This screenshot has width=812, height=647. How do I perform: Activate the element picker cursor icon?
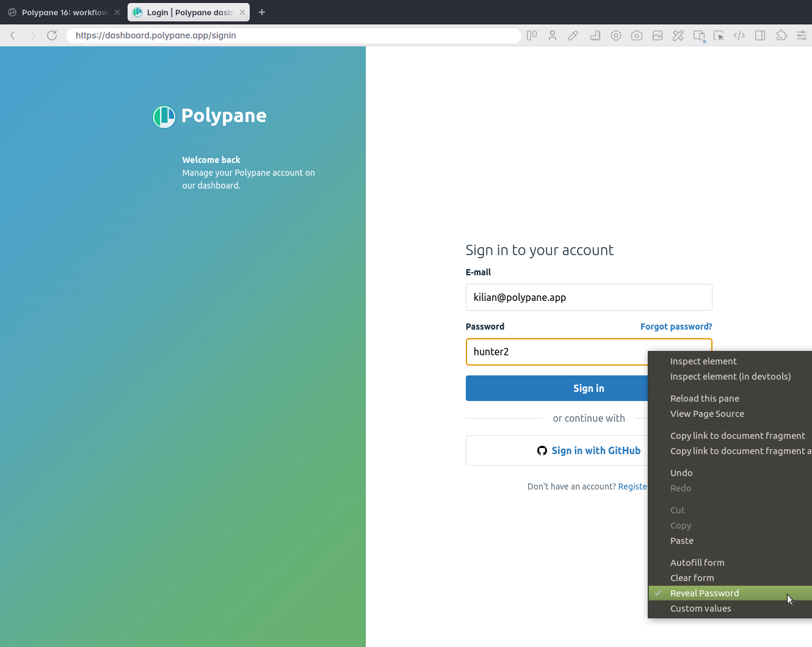(719, 35)
